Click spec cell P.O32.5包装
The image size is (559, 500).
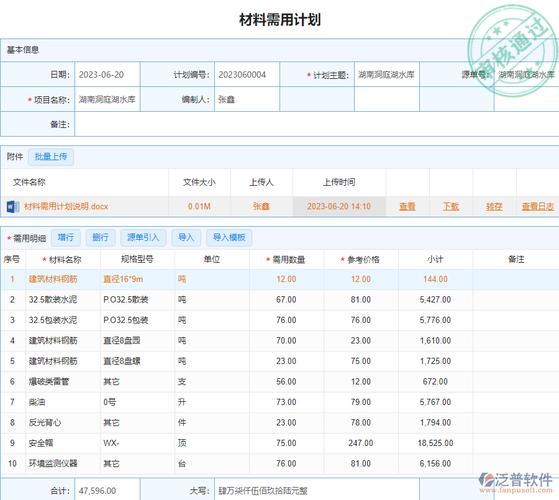click(x=126, y=320)
